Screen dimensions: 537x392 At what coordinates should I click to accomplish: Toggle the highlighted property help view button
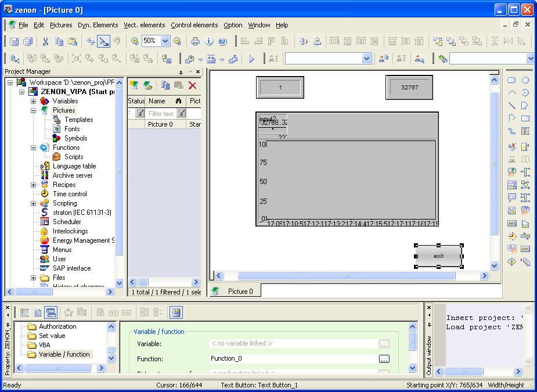coord(176,312)
